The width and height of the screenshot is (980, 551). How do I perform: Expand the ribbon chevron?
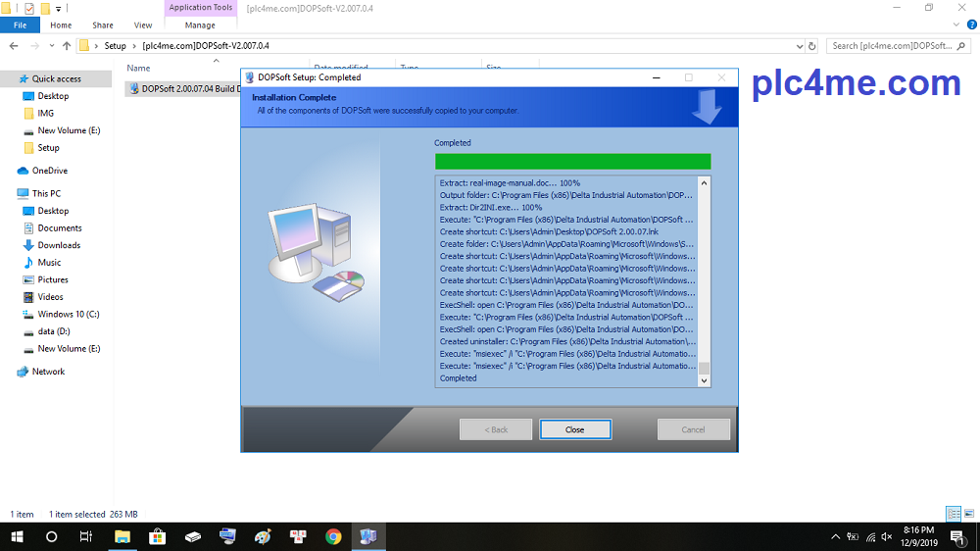(955, 25)
